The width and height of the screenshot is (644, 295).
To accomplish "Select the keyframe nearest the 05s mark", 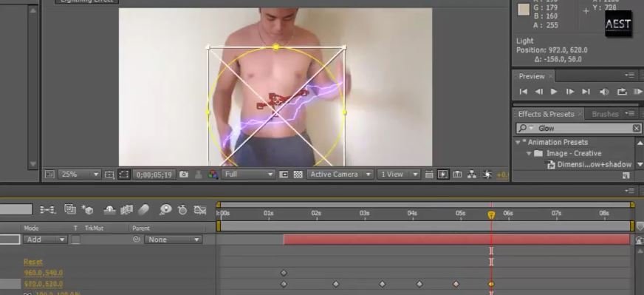I will point(456,284).
